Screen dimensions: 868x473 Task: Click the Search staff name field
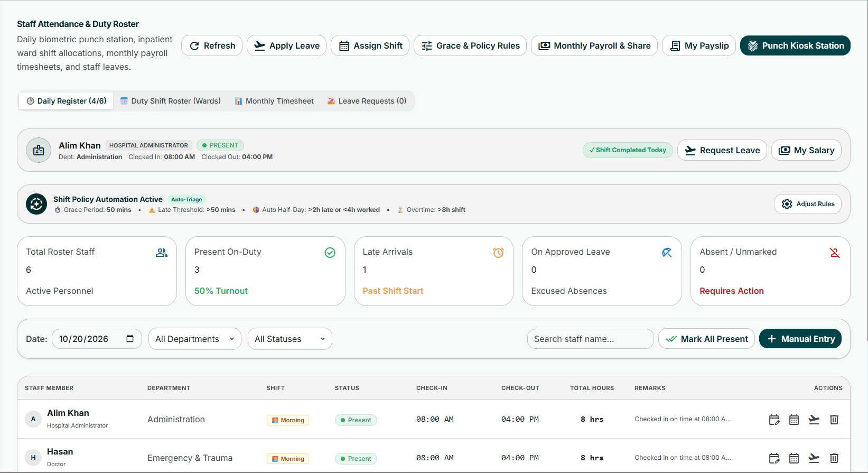(591, 339)
